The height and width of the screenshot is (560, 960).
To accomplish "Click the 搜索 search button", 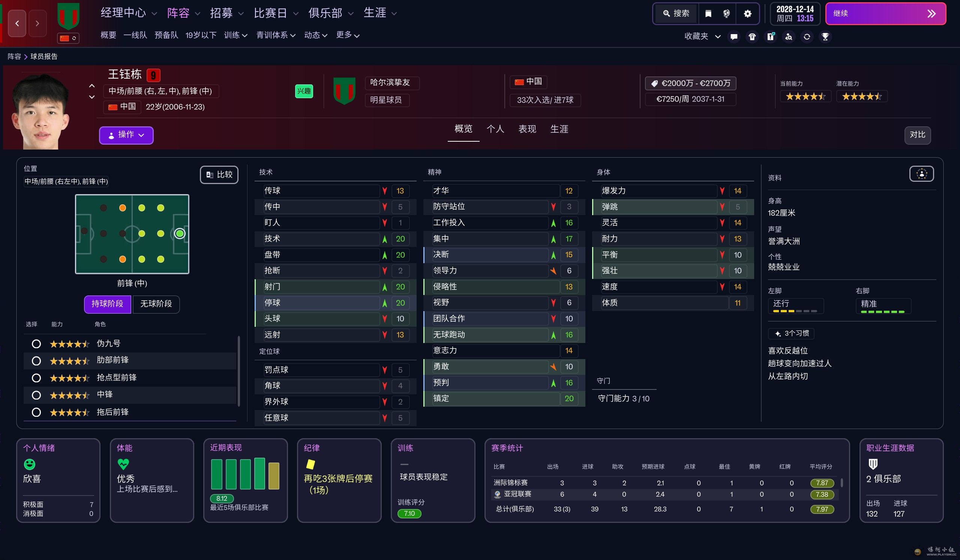I will tap(676, 14).
